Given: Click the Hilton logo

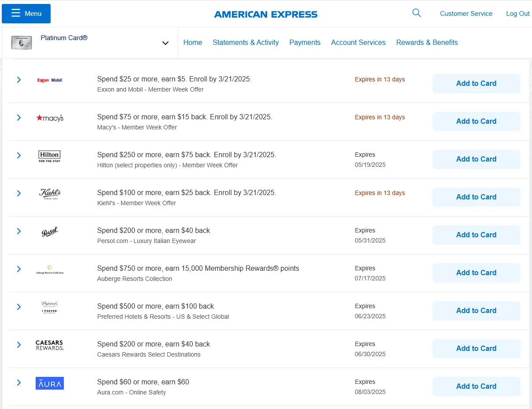Looking at the screenshot, I should pos(49,156).
